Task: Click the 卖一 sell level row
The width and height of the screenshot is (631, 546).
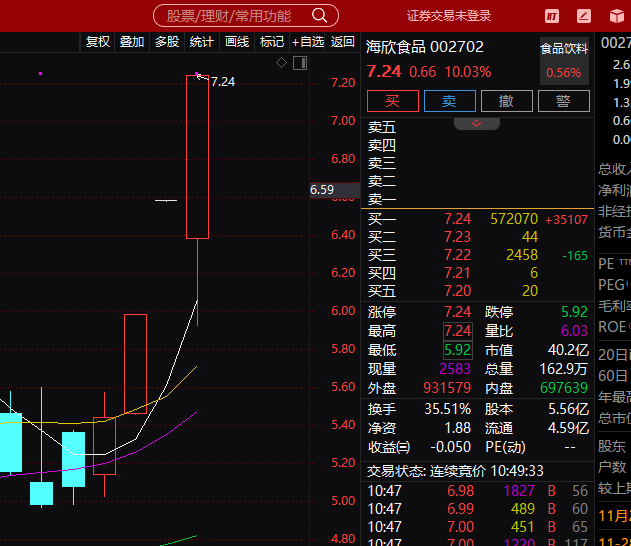Action: [x=478, y=199]
